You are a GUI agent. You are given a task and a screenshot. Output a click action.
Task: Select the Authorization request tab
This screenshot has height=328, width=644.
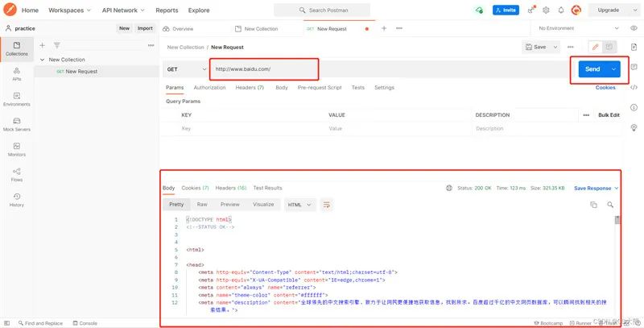point(209,88)
